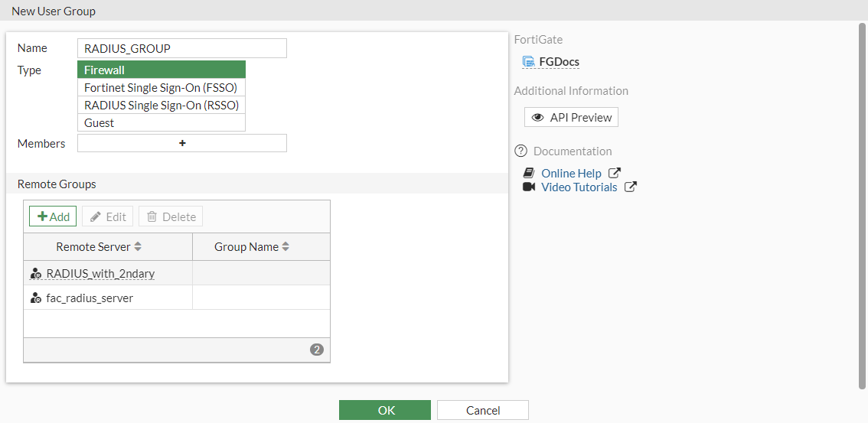This screenshot has height=423, width=868.
Task: Pick the Guest group type
Action: (x=162, y=123)
